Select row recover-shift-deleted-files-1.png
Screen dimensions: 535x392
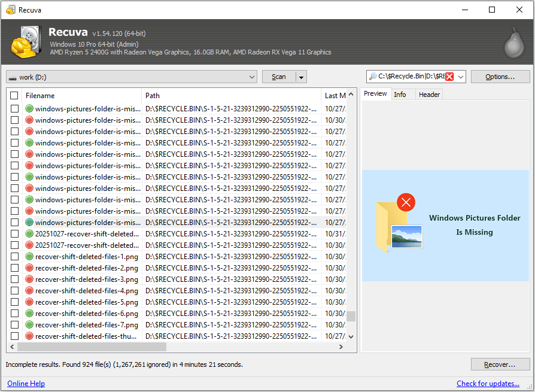[x=177, y=257]
